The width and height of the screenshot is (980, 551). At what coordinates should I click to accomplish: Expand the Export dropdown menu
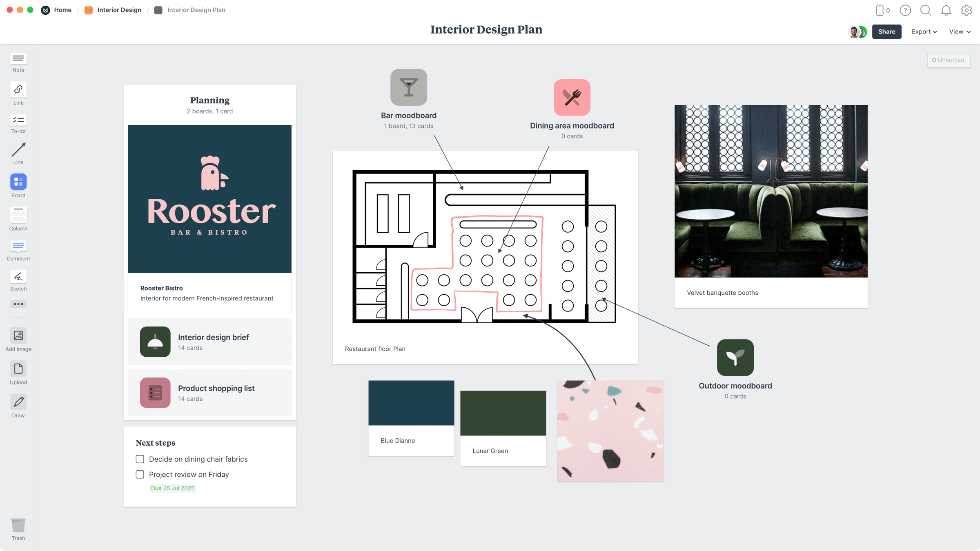click(924, 31)
